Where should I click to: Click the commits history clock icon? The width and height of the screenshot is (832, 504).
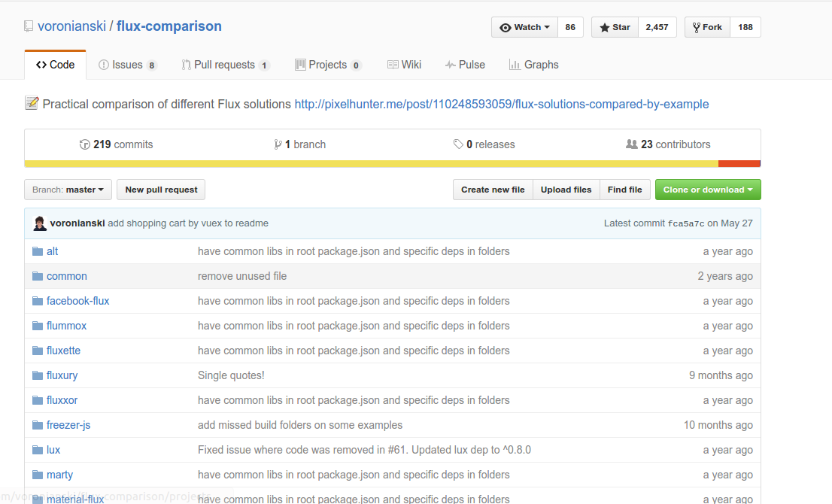[84, 144]
